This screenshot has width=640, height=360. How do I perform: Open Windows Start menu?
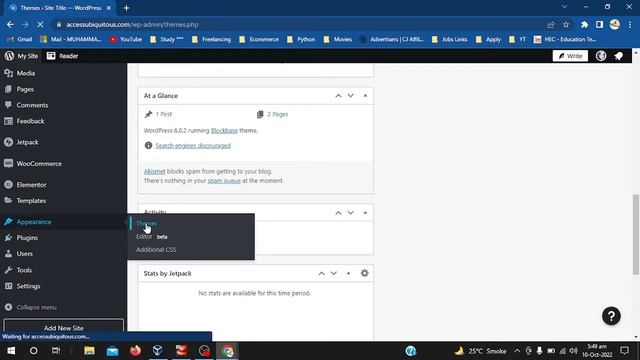(11, 351)
